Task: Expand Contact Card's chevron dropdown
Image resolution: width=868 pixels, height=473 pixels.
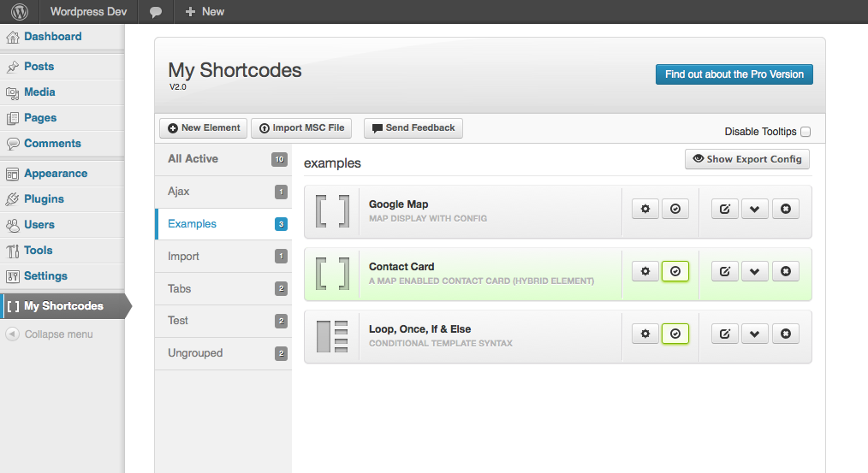Action: (754, 272)
